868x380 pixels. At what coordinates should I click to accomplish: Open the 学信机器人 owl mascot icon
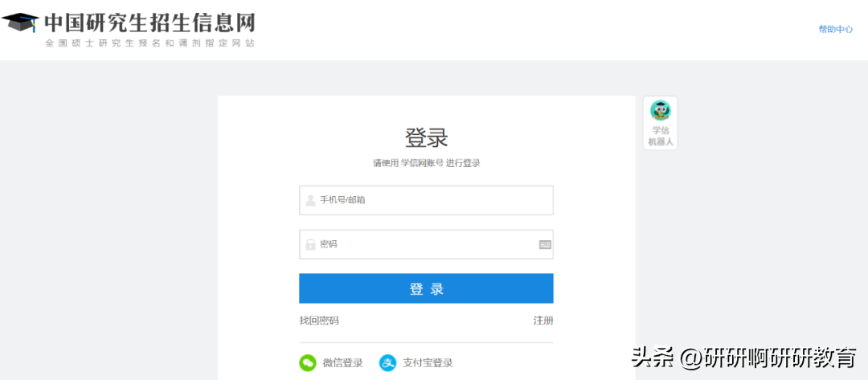(660, 111)
